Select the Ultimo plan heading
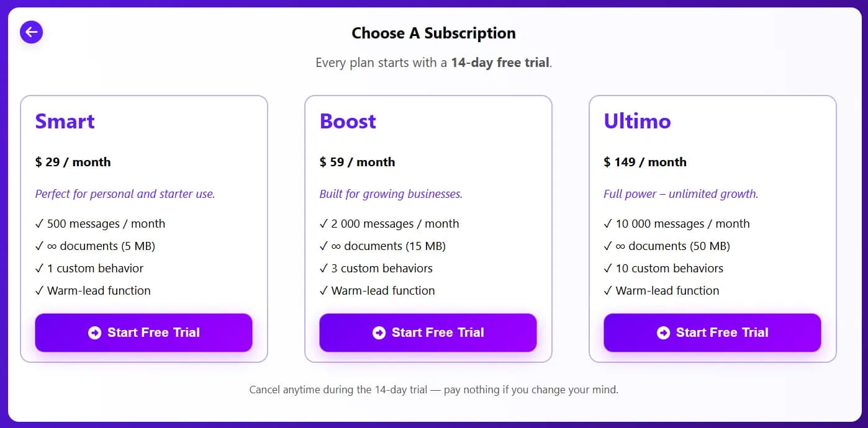Viewport: 868px width, 428px height. pyautogui.click(x=637, y=121)
